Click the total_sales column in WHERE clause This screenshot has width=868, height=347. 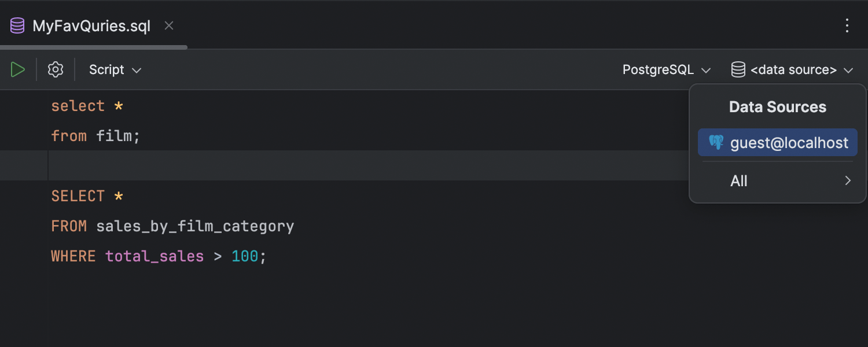(155, 256)
